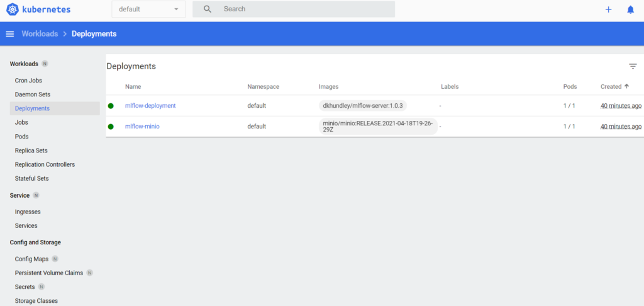Open Ingresses in the sidebar
This screenshot has width=644, height=306.
28,212
